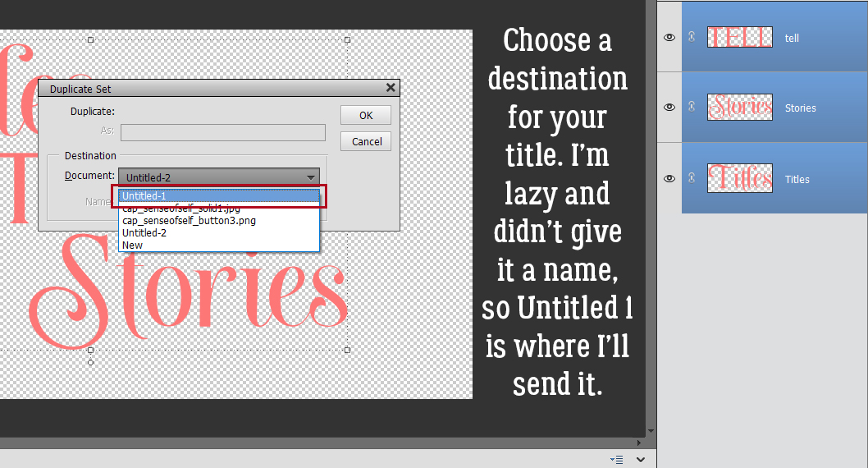Select the Stories layer thumbnail
Screen dimensions: 868x468
tap(739, 107)
